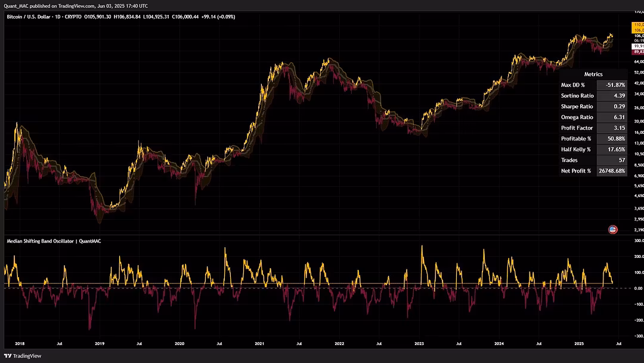Click the 2019 time axis label

100,344
